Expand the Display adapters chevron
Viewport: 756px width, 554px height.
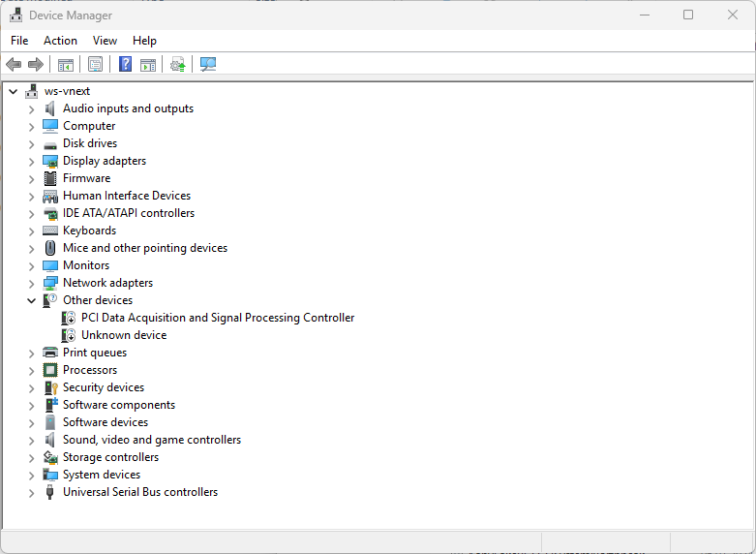tap(31, 162)
